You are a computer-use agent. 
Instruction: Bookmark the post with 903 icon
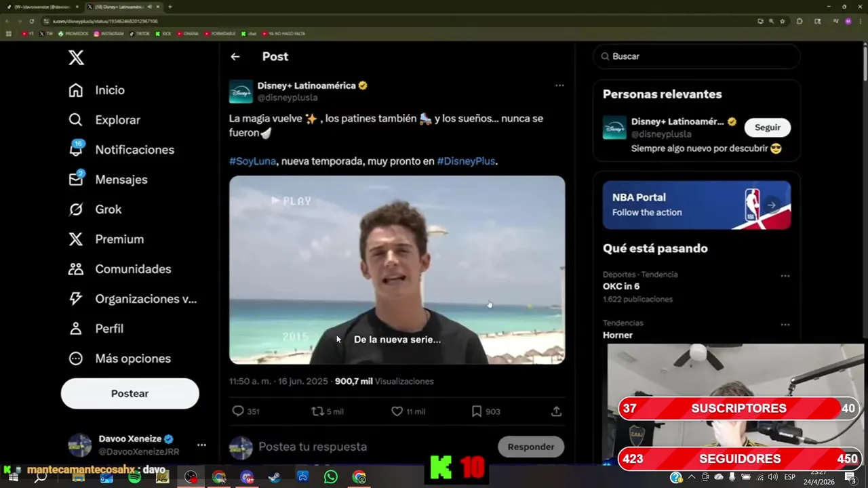click(486, 411)
